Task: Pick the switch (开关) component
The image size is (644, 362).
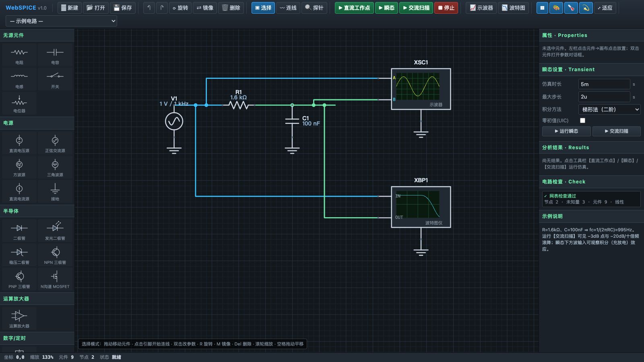Action: click(x=55, y=79)
